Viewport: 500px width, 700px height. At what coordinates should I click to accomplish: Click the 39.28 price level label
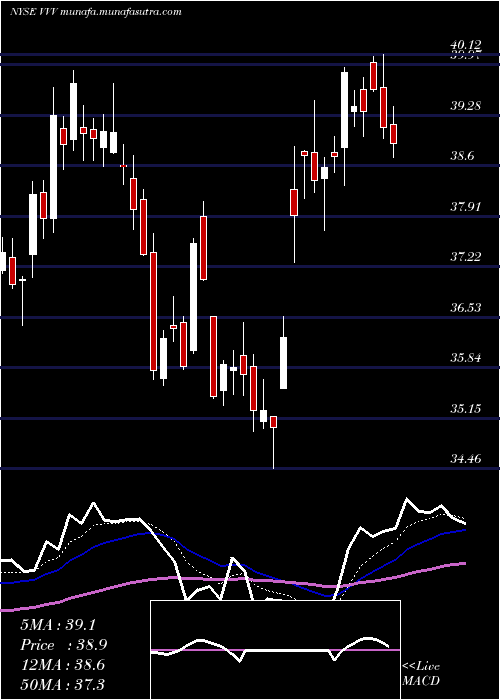coord(466,106)
